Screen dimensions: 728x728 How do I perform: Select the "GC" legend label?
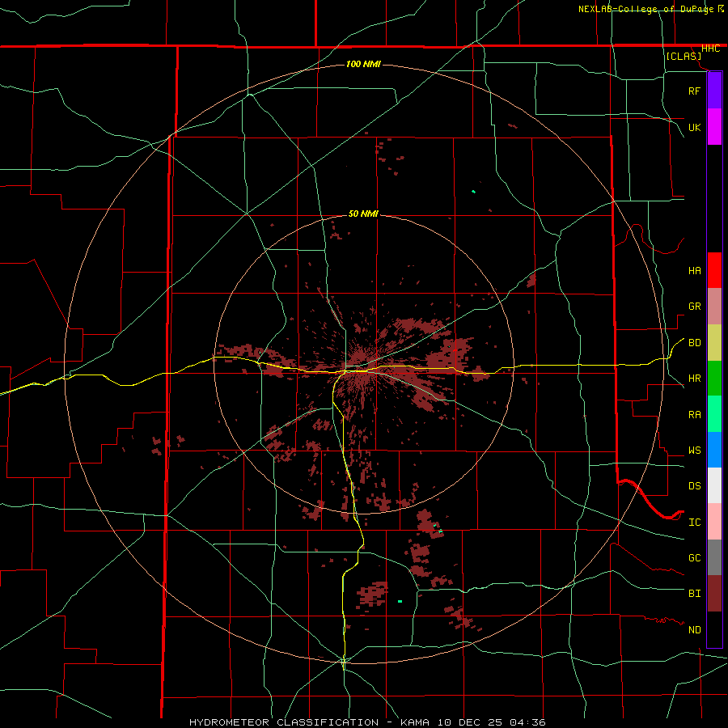(x=694, y=558)
